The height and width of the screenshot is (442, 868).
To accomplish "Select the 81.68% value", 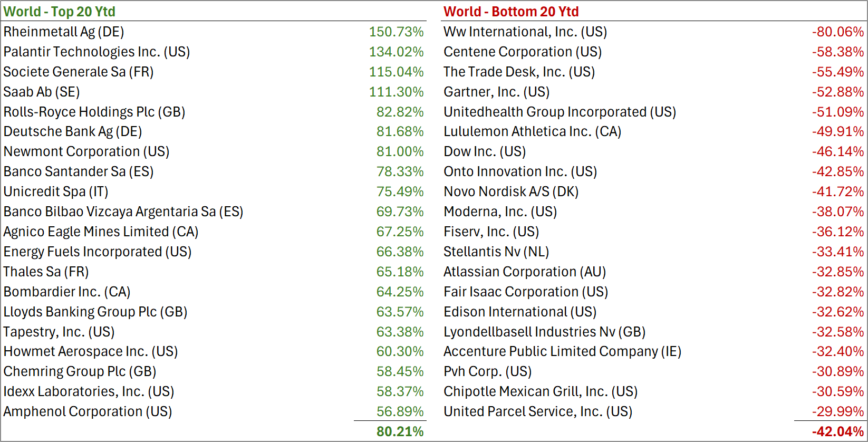I will (x=400, y=131).
